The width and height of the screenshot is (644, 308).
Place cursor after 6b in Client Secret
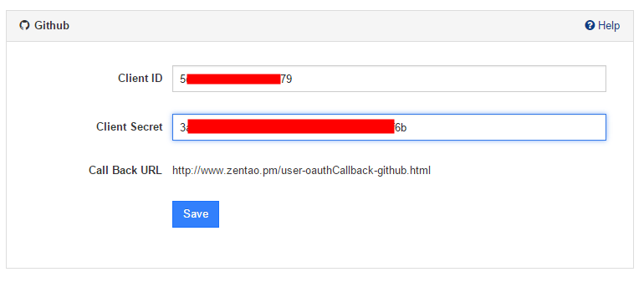pyautogui.click(x=407, y=128)
